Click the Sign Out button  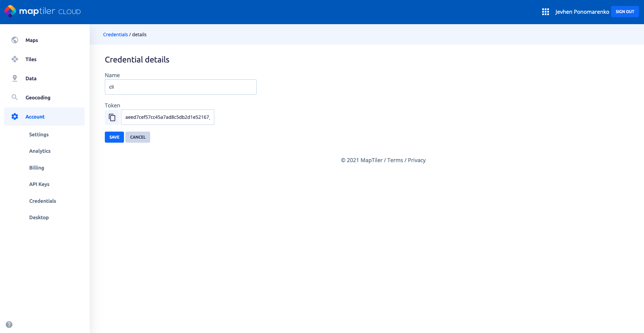coord(625,12)
